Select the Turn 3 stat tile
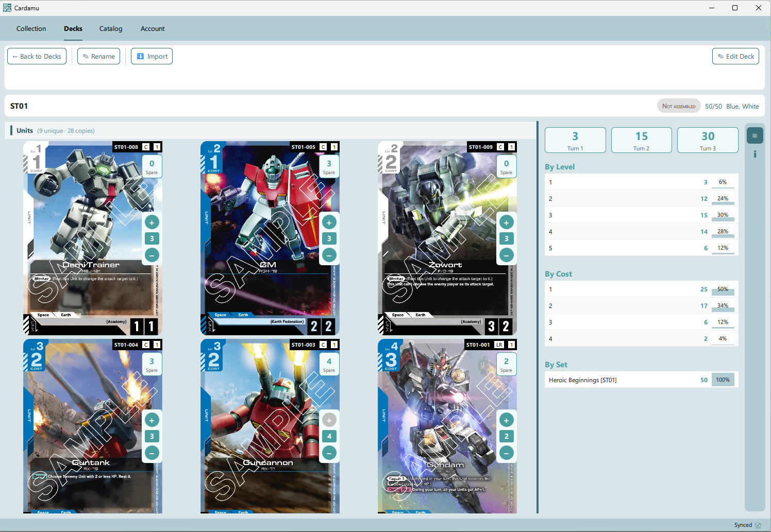This screenshot has height=532, width=771. click(708, 140)
